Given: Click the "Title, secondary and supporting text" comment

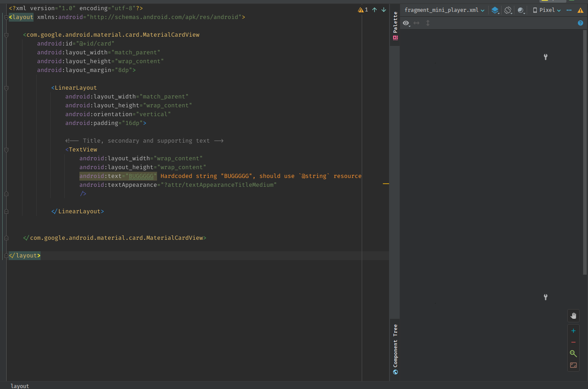Looking at the screenshot, I should pyautogui.click(x=145, y=141).
